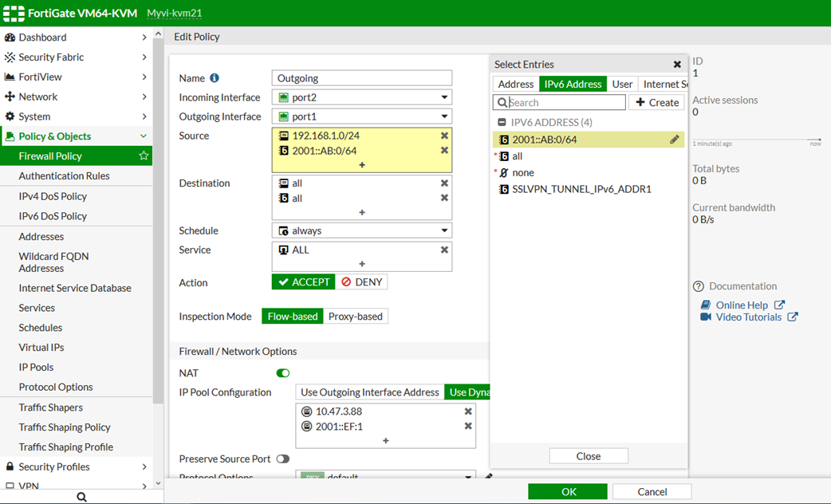Enable the Preserve Source Port toggle

point(282,459)
